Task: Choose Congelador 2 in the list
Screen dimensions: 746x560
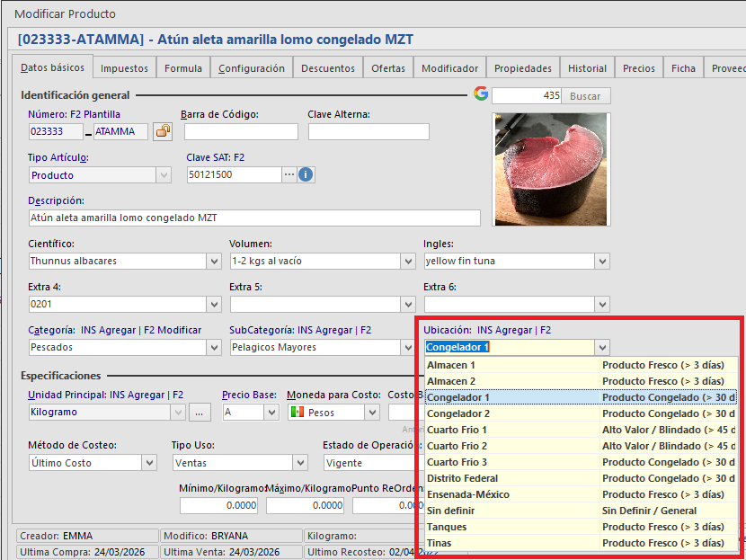Action: click(581, 414)
